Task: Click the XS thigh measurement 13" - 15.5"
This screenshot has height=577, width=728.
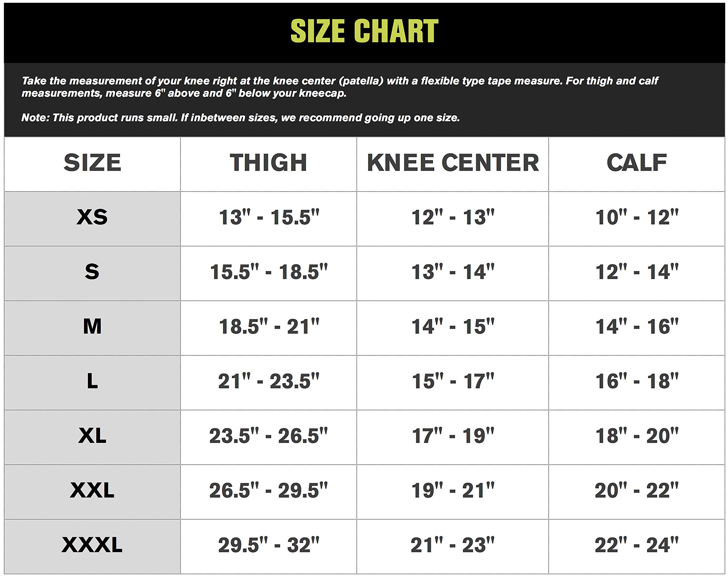Action: (269, 217)
